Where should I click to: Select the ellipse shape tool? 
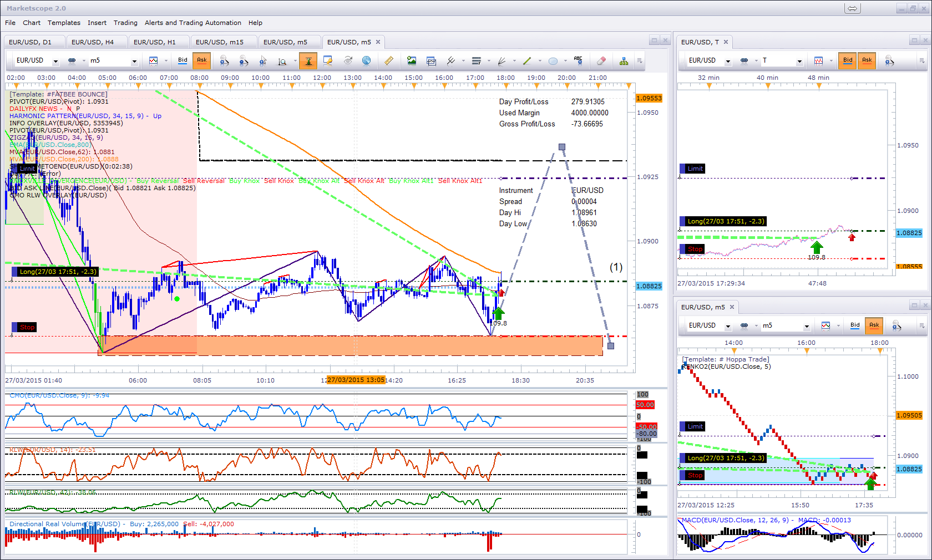pyautogui.click(x=553, y=61)
